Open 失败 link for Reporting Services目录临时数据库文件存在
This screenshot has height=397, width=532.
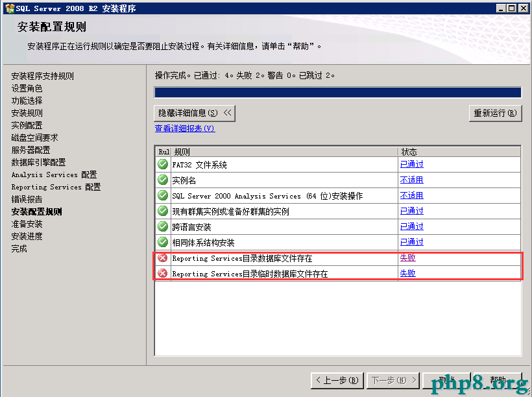(408, 273)
